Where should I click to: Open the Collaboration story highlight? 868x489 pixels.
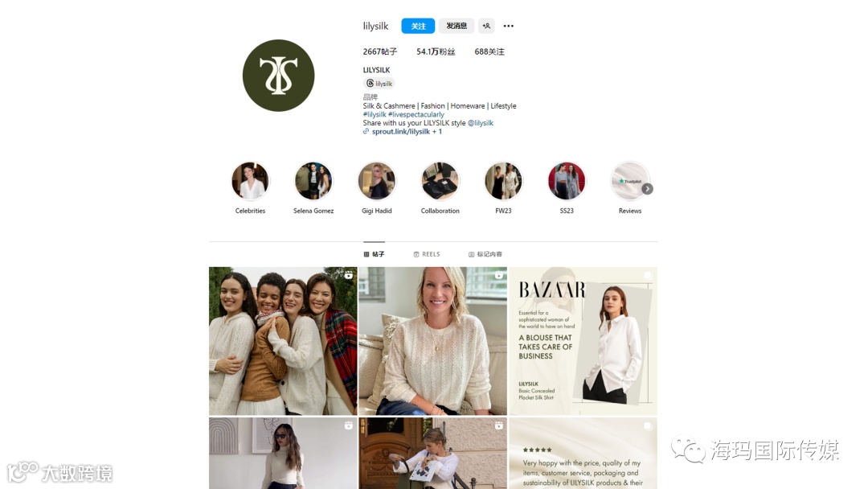[440, 181]
